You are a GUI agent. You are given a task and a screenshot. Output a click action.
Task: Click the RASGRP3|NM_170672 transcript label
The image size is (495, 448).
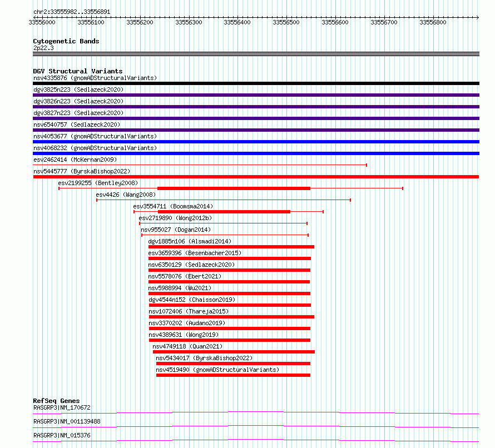coord(62,407)
